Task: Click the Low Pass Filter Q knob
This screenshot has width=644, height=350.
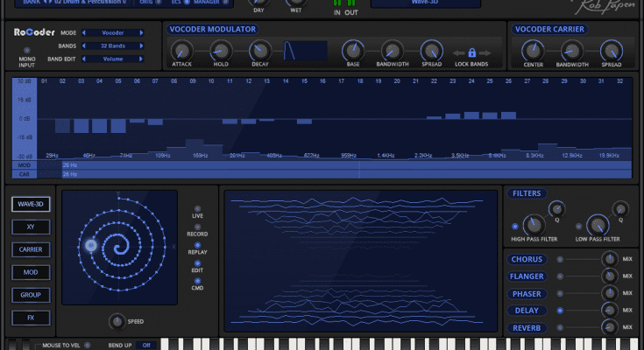Action: 620,209
